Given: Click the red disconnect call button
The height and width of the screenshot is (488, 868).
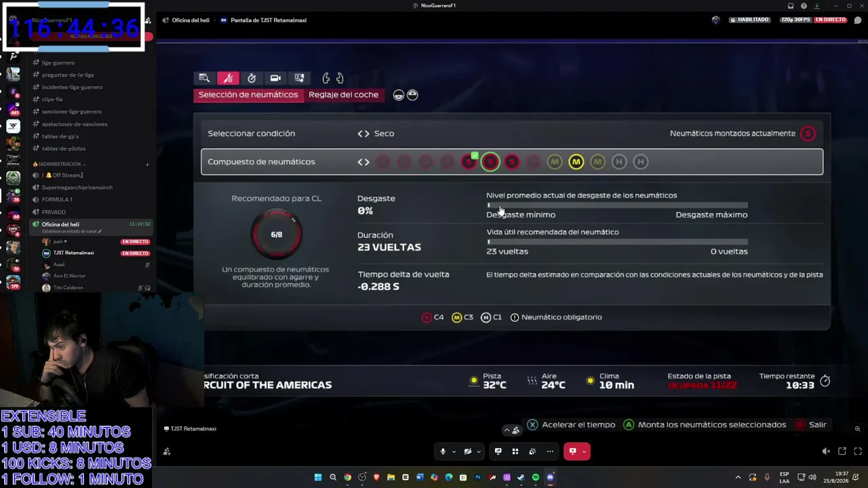Looking at the screenshot, I should click(x=572, y=451).
